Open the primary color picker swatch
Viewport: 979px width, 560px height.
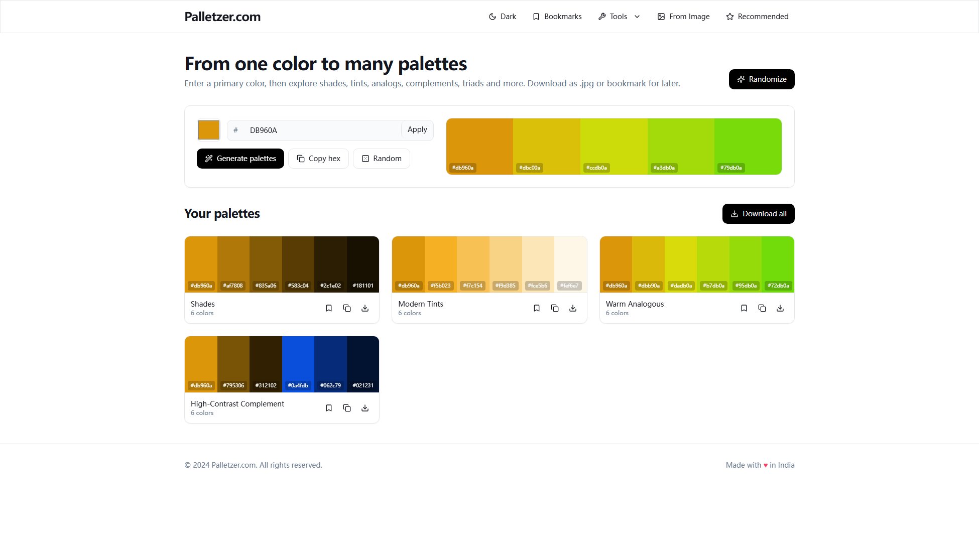pos(209,130)
